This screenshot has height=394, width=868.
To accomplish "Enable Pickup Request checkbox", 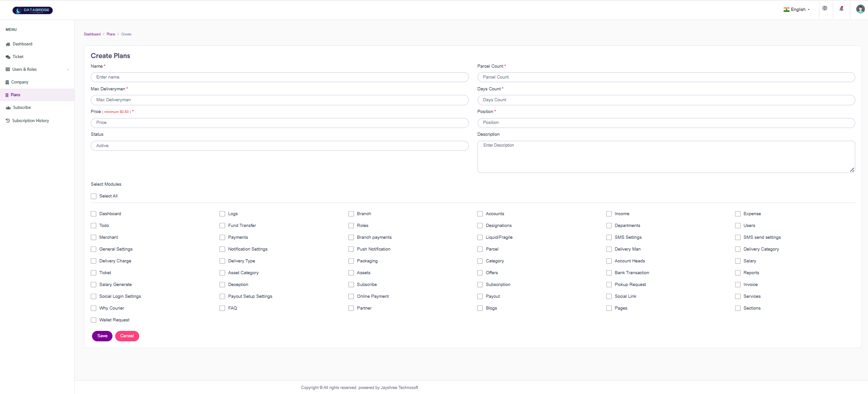I will [609, 285].
